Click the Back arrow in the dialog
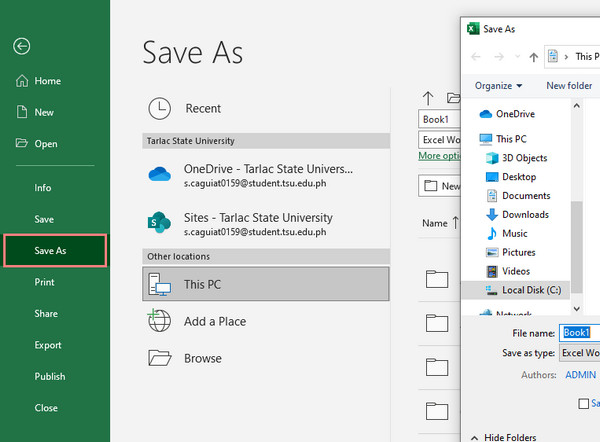Viewport: 600px width, 442px height. point(476,57)
